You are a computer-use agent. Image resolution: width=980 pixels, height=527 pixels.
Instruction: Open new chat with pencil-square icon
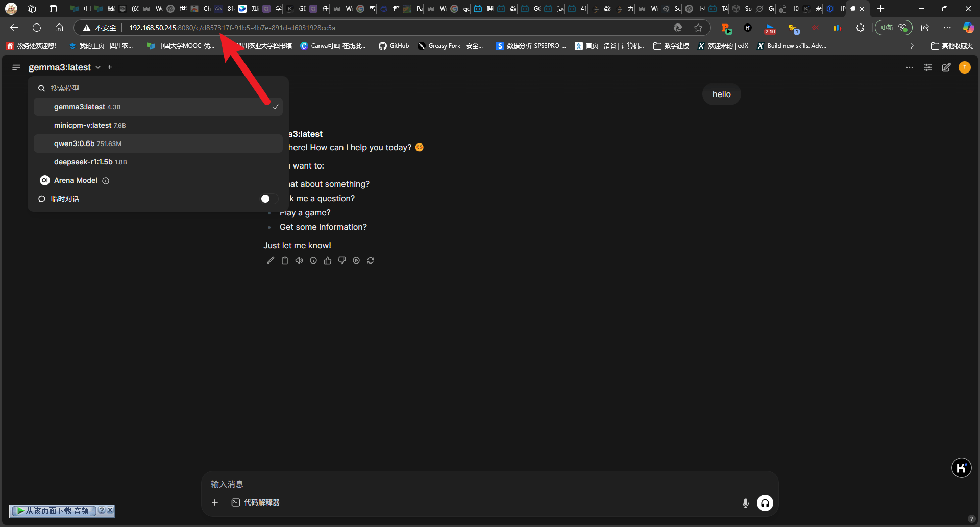point(946,67)
